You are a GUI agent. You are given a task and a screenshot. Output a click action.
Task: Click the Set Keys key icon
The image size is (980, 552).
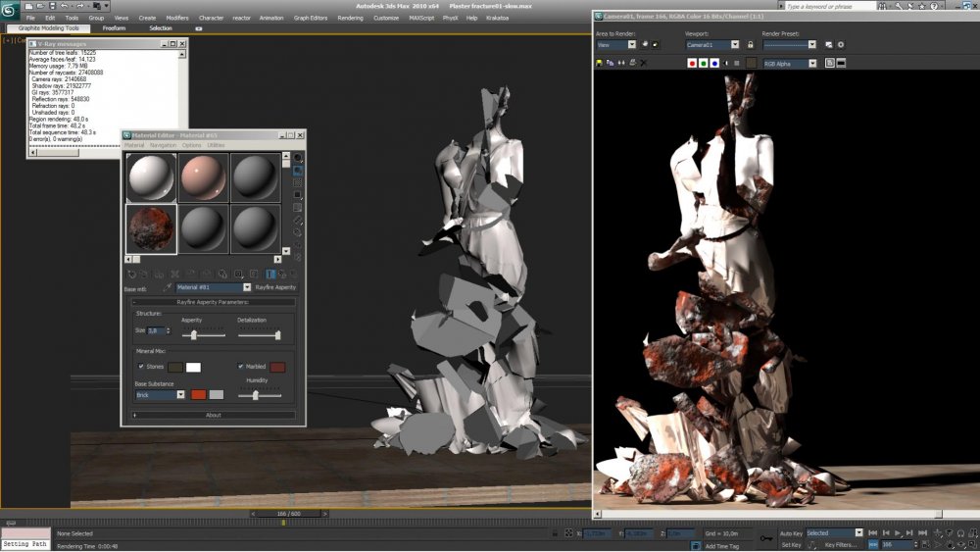(x=766, y=538)
